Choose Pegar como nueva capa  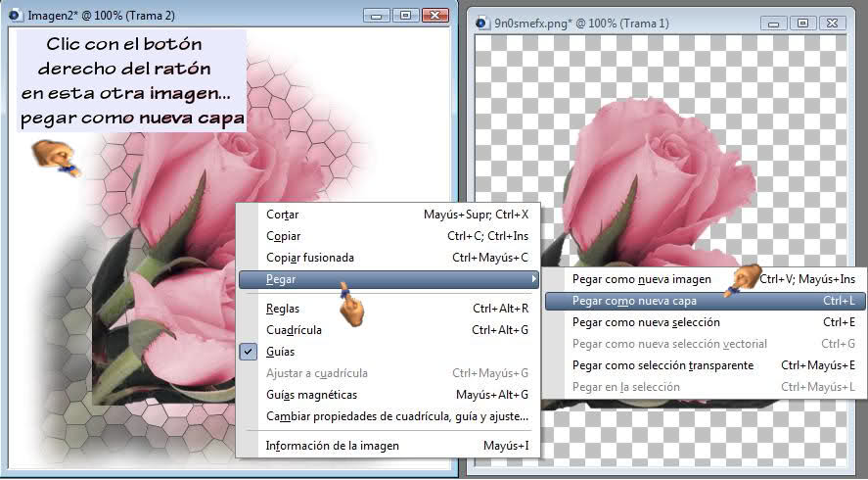tap(705, 301)
